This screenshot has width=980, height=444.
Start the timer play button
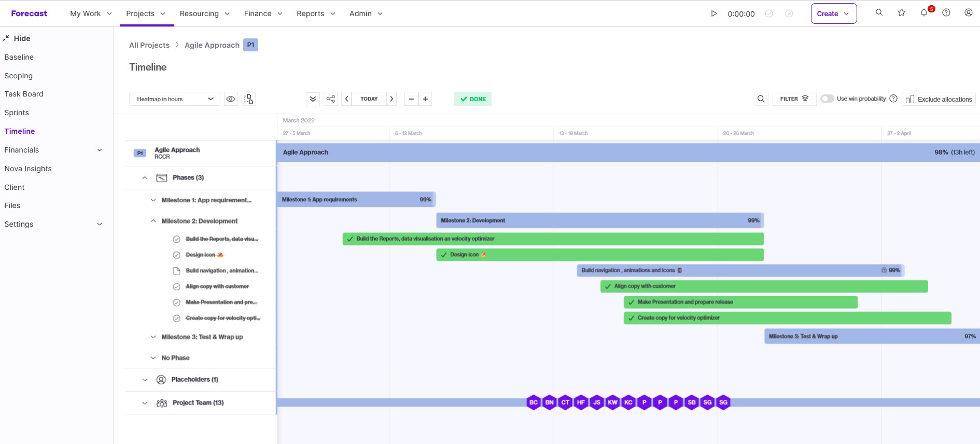714,13
